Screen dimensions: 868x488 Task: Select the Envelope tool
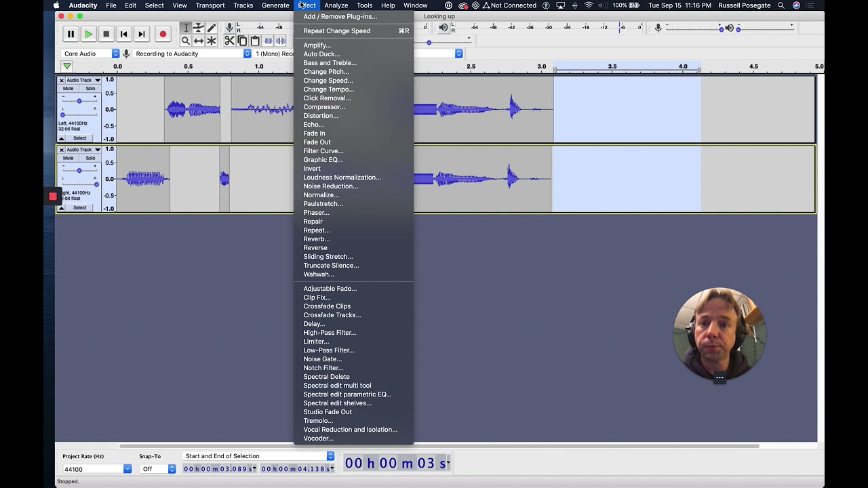pos(199,28)
